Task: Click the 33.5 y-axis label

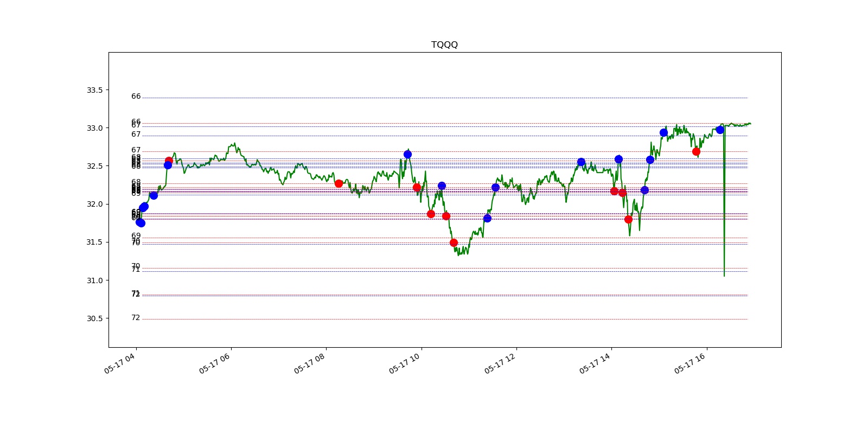Action: point(94,90)
